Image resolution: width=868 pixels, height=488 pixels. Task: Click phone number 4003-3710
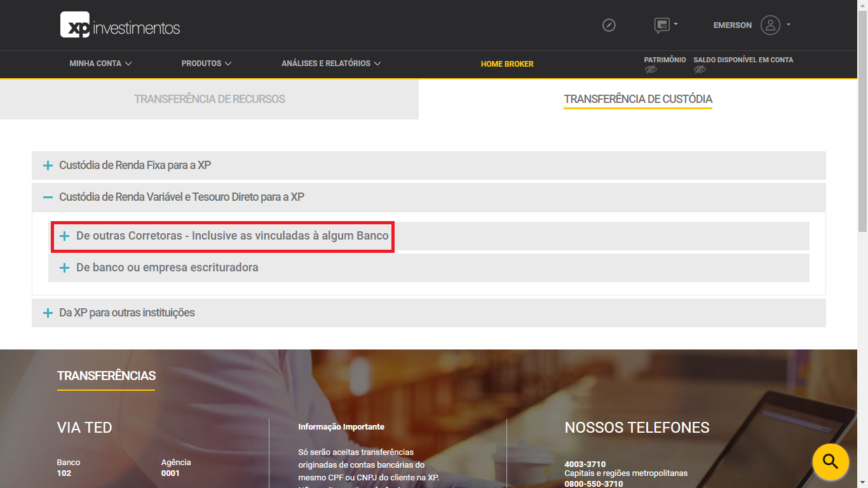(x=585, y=464)
